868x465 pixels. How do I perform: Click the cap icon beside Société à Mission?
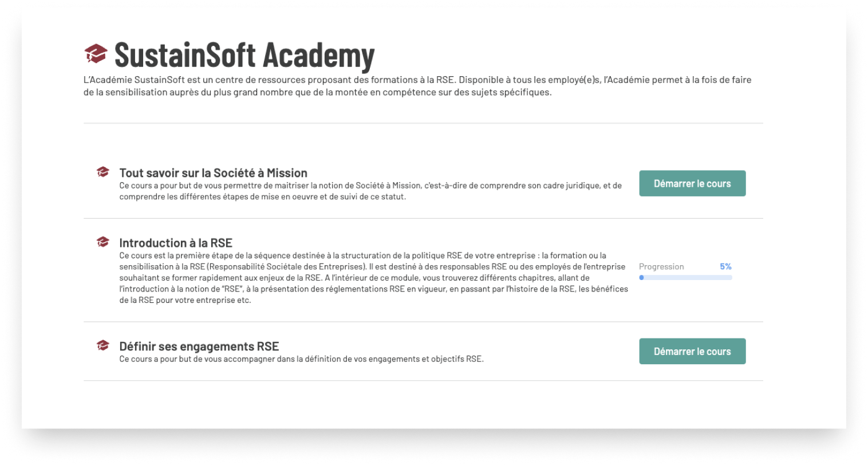[103, 172]
